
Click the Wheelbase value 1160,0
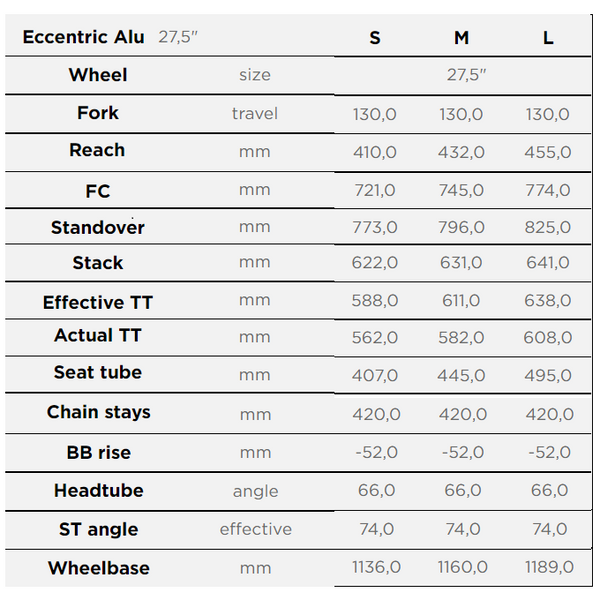463,567
